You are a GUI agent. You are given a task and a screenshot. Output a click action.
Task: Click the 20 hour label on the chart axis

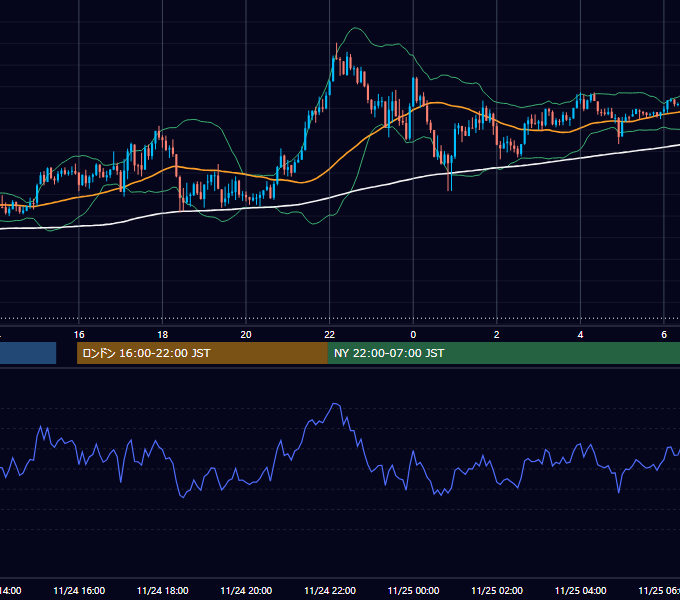click(x=246, y=335)
